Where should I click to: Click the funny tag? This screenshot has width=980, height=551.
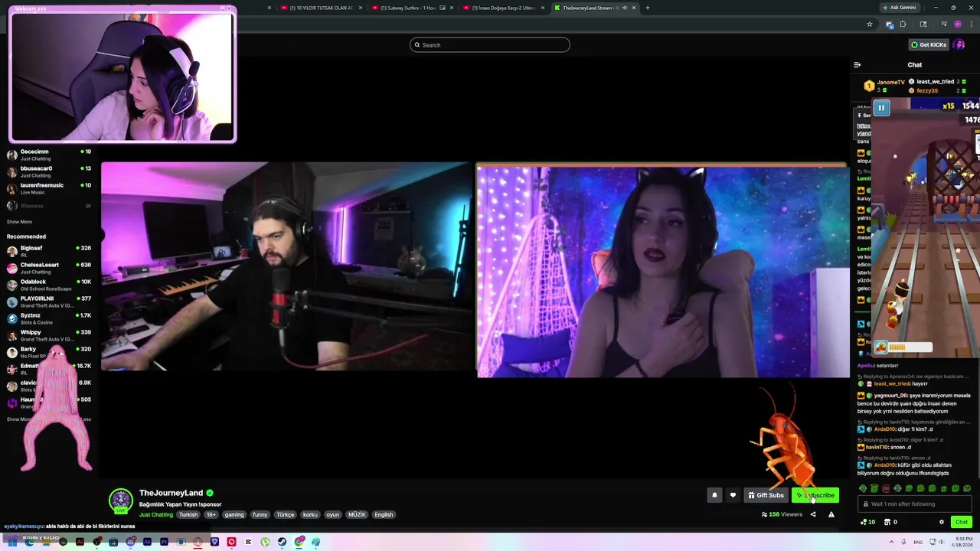pyautogui.click(x=260, y=515)
